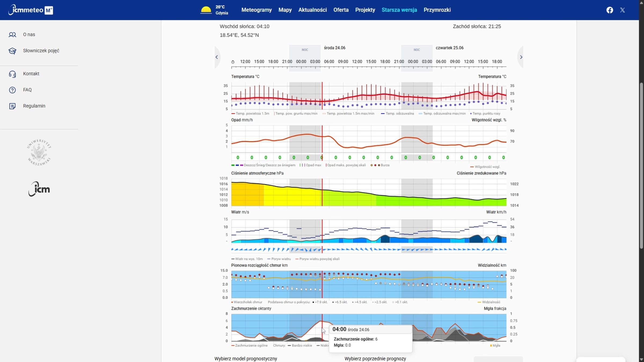
Task: Click the black ICM logo in sidebar
Action: tap(39, 189)
